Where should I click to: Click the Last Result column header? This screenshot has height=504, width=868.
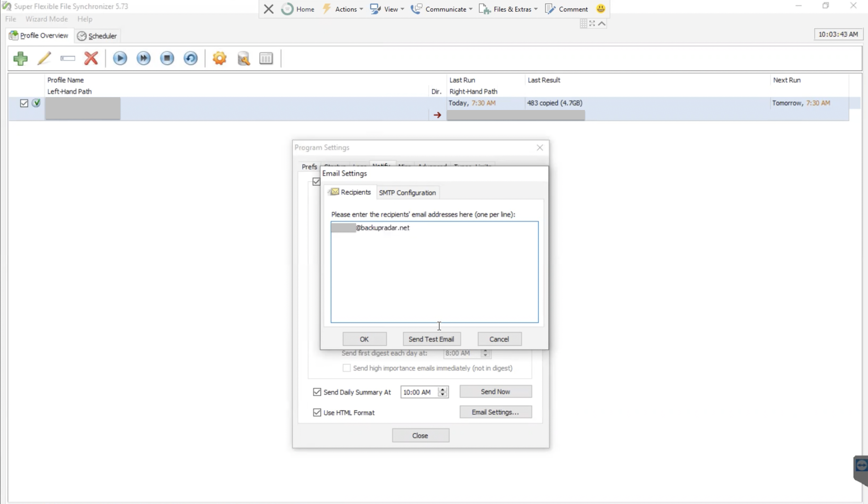coord(544,80)
